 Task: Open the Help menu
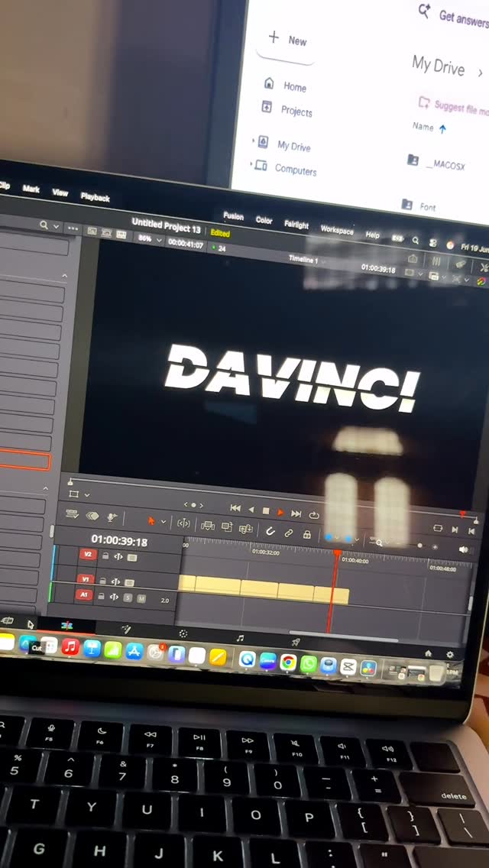coord(373,235)
